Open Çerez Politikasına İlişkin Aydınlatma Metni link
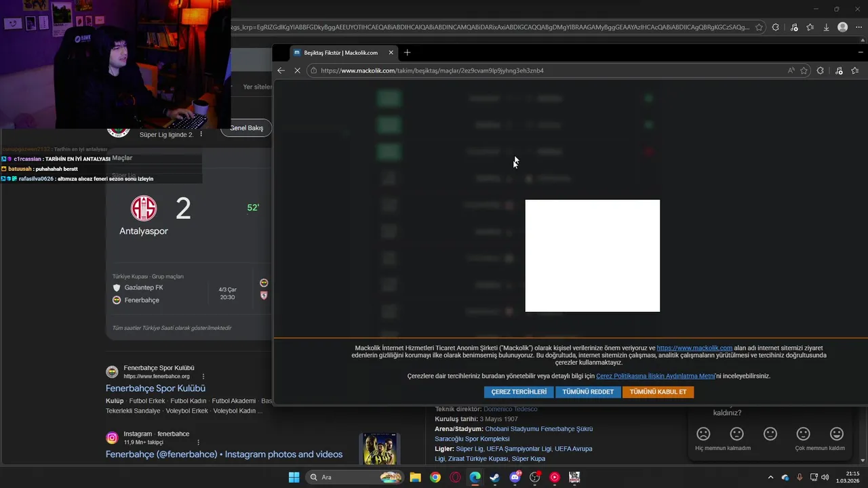The image size is (868, 488). point(655,375)
